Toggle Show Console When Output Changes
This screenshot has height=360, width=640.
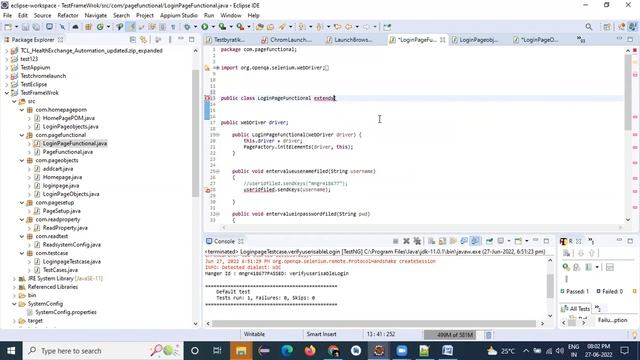pyautogui.click(x=464, y=241)
